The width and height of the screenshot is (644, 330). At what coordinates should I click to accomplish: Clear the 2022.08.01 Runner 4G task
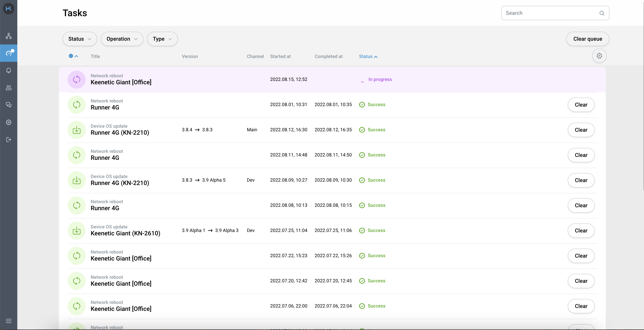tap(581, 105)
